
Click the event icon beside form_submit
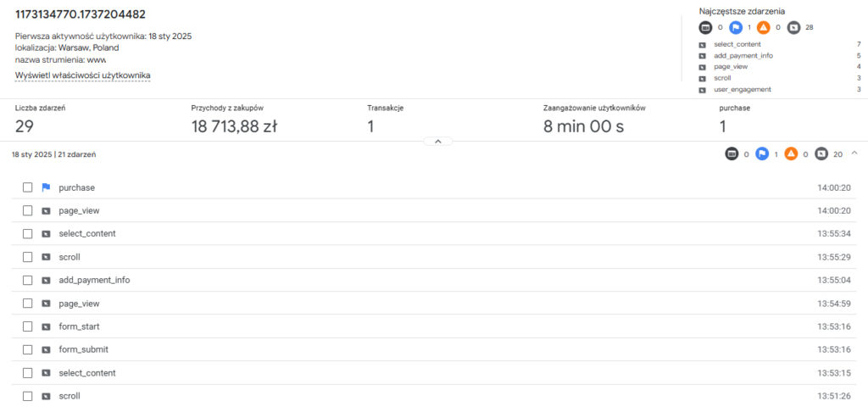[x=46, y=349]
